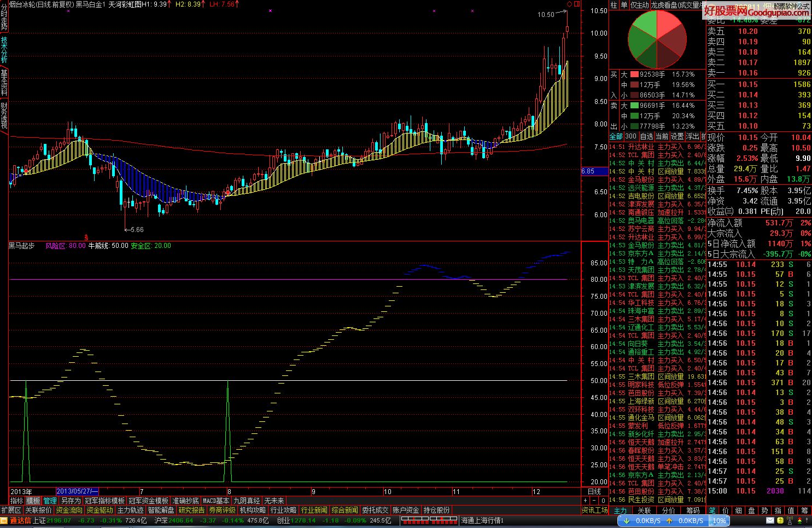Select the 主力 monitor tab
The height and width of the screenshot is (528, 812).
pyautogui.click(x=621, y=510)
